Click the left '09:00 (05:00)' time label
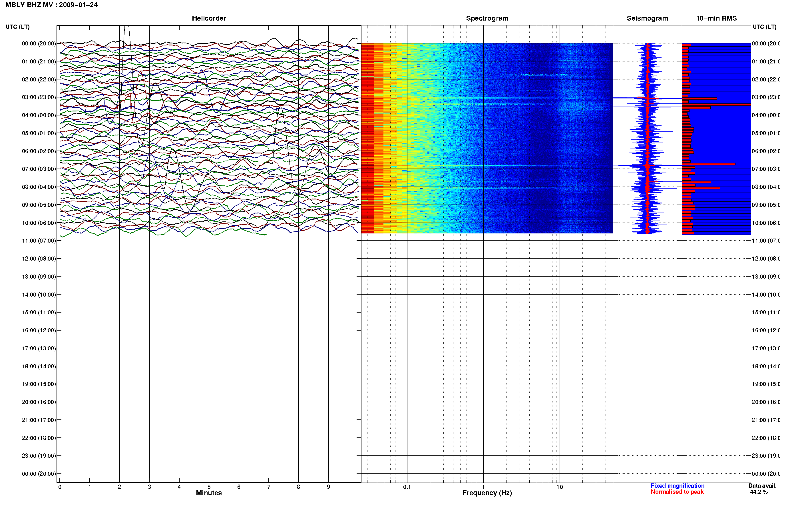Image resolution: width=812 pixels, height=508 pixels. tap(39, 205)
